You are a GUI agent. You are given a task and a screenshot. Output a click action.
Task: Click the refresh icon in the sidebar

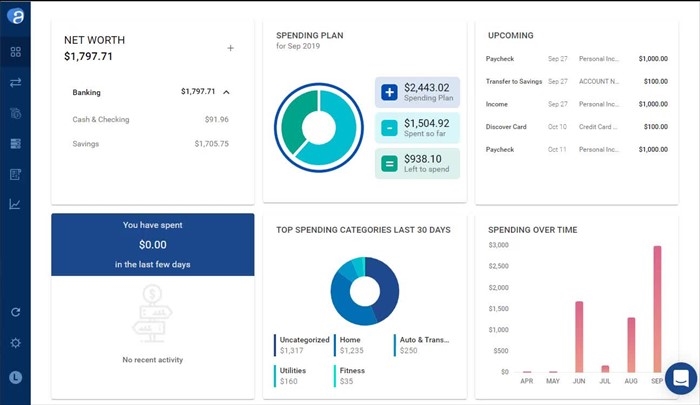point(15,312)
